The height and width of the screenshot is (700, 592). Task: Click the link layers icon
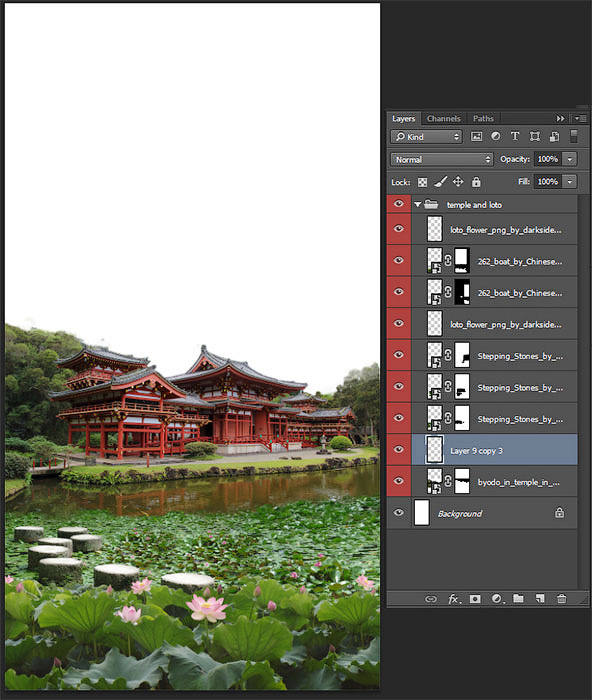[x=431, y=599]
